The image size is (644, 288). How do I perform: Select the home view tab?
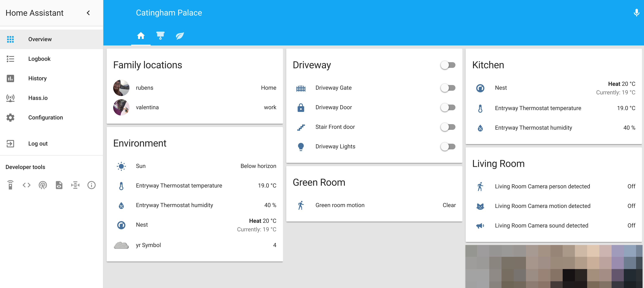pos(141,36)
